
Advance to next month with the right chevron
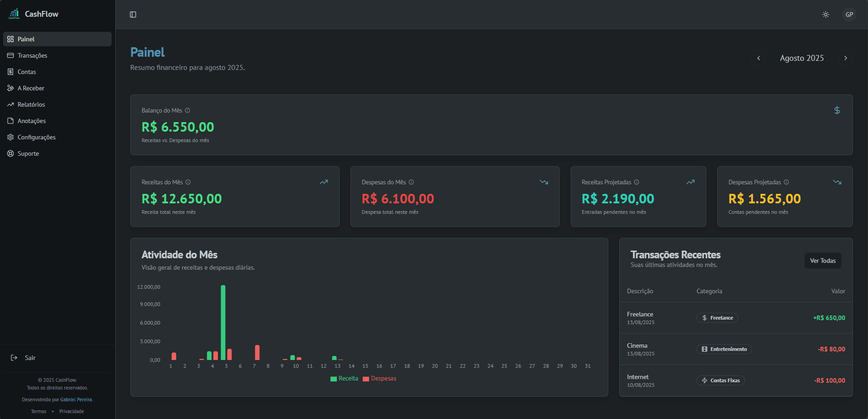[x=846, y=58]
